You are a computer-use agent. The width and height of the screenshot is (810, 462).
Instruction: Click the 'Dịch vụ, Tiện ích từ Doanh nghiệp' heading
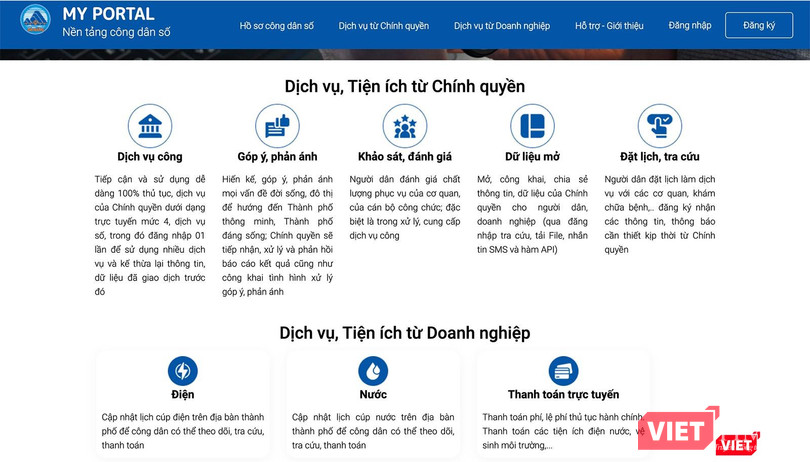point(405,333)
